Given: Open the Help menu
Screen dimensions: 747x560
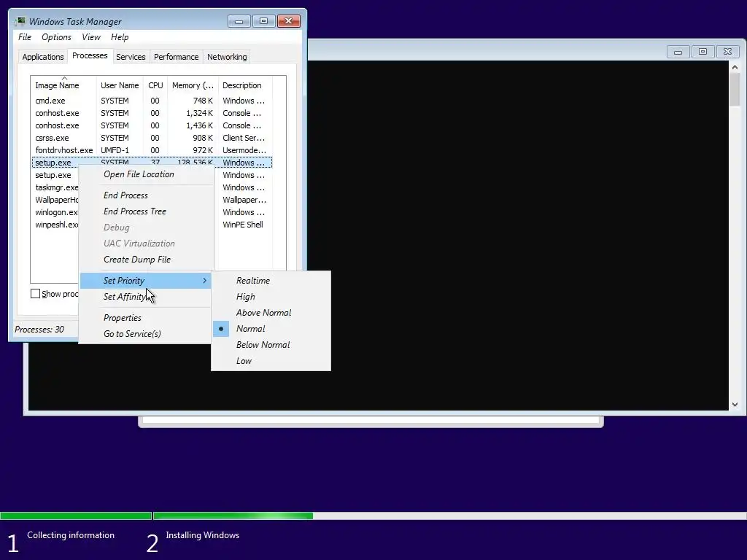Looking at the screenshot, I should tap(120, 37).
